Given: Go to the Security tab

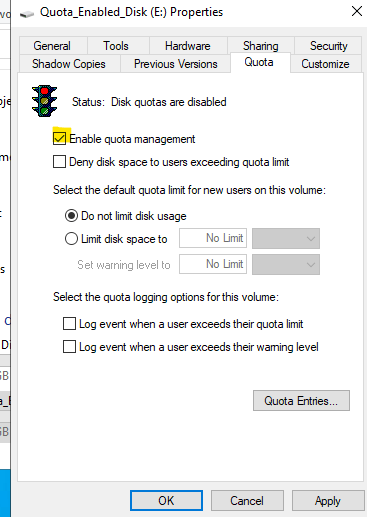Looking at the screenshot, I should tap(328, 46).
